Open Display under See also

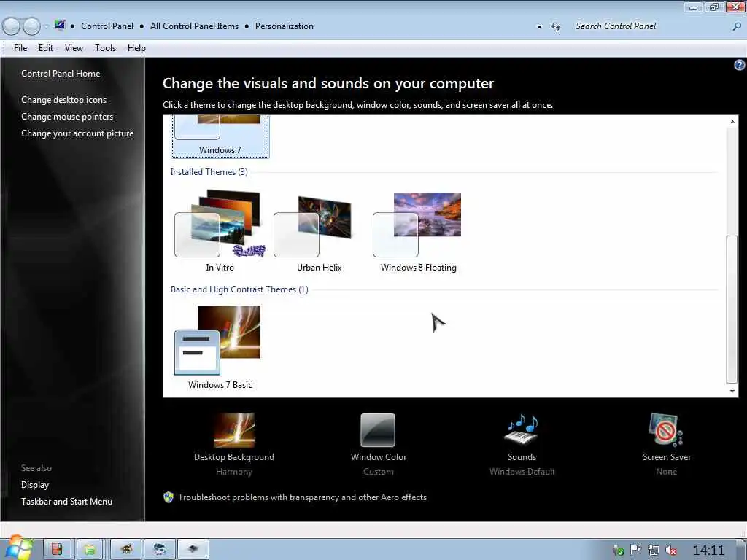pos(35,485)
